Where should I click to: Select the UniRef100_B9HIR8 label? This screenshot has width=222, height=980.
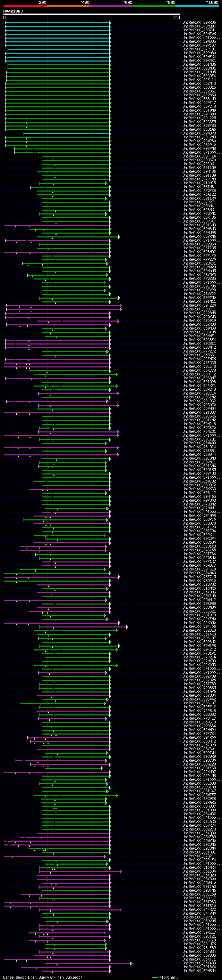click(x=199, y=646)
